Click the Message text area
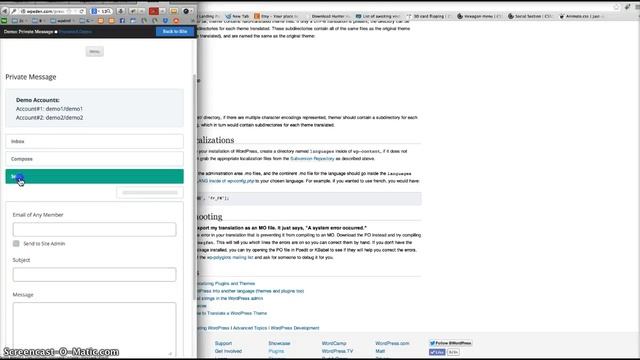 (x=94, y=329)
